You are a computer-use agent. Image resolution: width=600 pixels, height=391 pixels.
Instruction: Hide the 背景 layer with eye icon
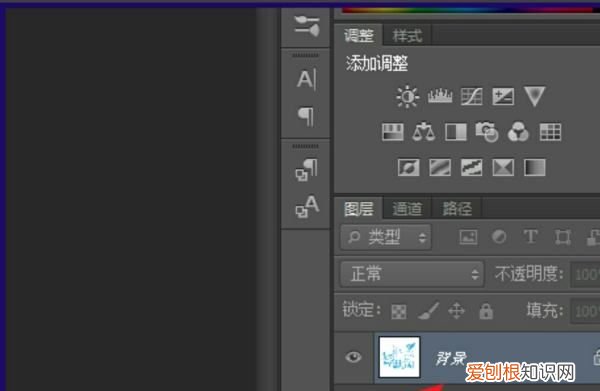(353, 357)
